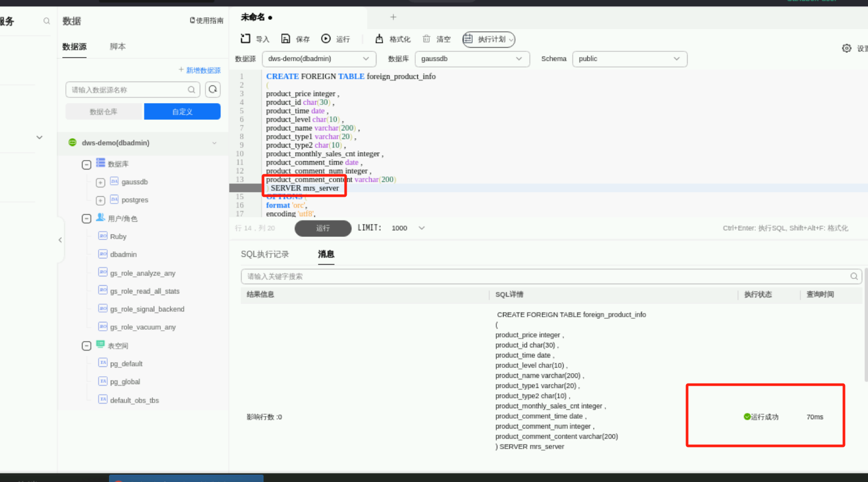
Task: Open the LIMIT 1000 dropdown
Action: (408, 228)
